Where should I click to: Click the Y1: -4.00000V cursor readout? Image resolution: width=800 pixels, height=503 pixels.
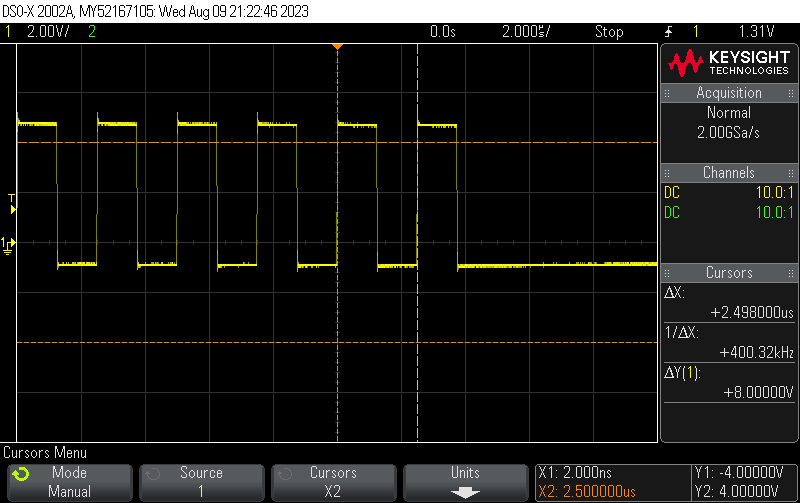(x=739, y=472)
